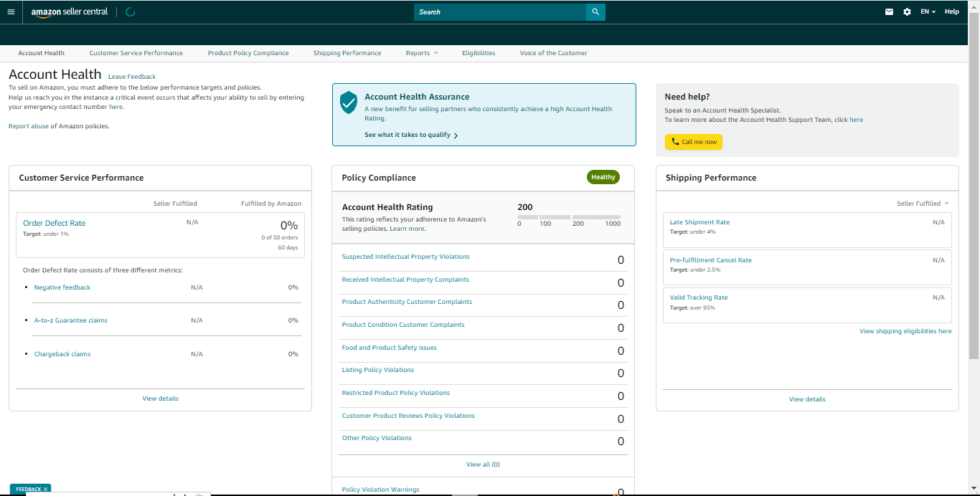The height and width of the screenshot is (496, 980).
Task: Open the Order Defect Rate link
Action: point(54,223)
